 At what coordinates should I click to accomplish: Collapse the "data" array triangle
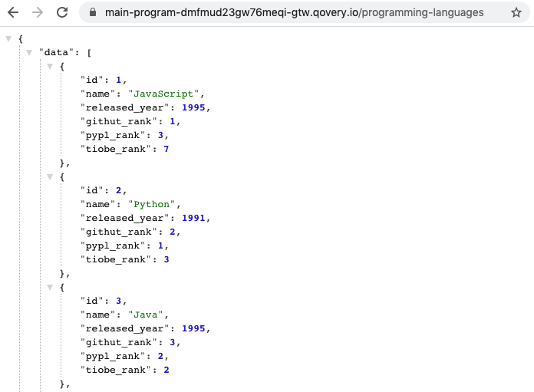29,52
